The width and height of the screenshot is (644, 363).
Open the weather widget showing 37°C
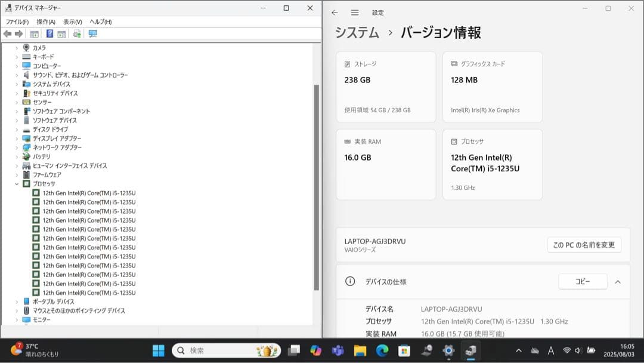point(35,350)
